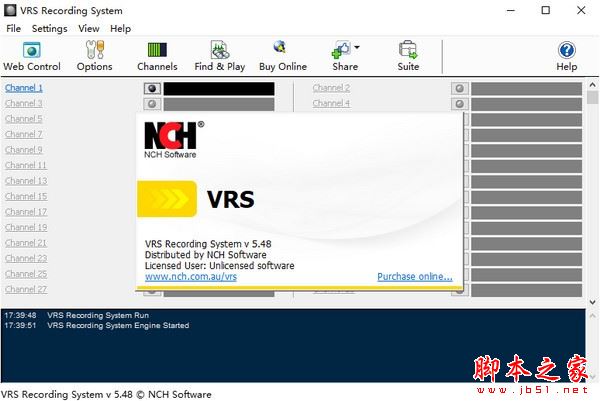Image resolution: width=600 pixels, height=401 pixels.
Task: Open the File menu
Action: [13, 29]
